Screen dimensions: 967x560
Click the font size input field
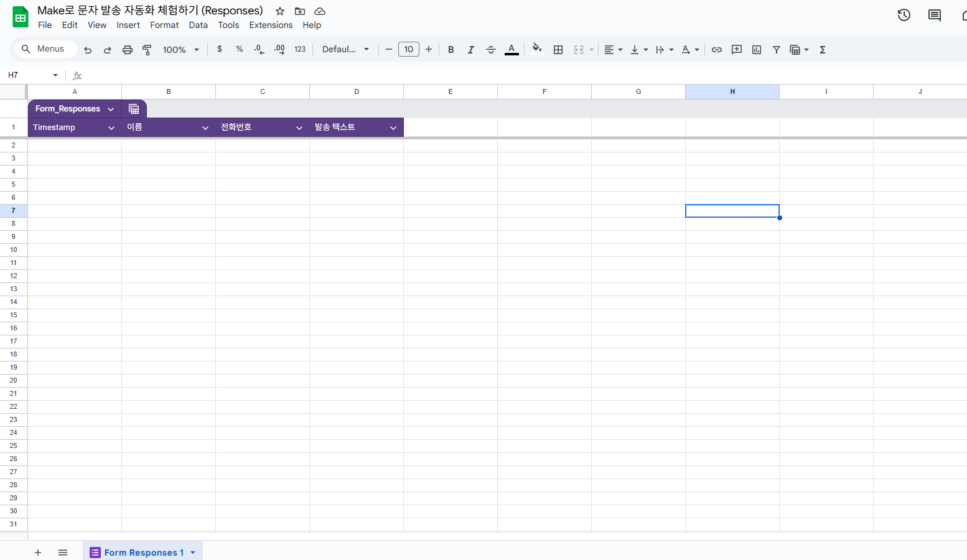point(409,50)
